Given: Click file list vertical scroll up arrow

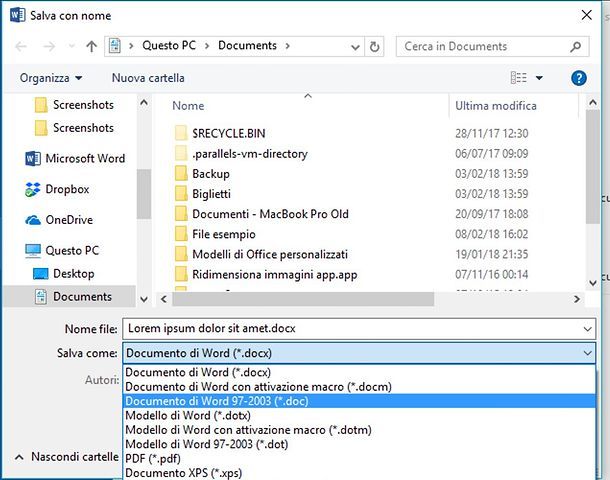Looking at the screenshot, I should [x=592, y=103].
